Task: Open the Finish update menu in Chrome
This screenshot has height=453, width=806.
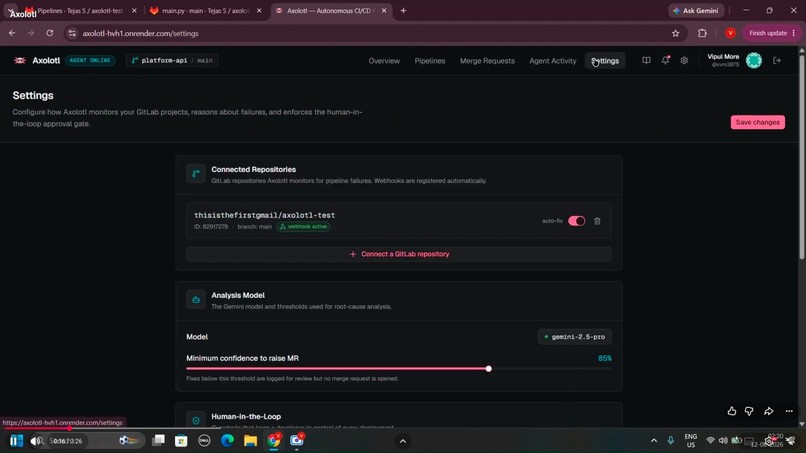Action: (x=772, y=33)
